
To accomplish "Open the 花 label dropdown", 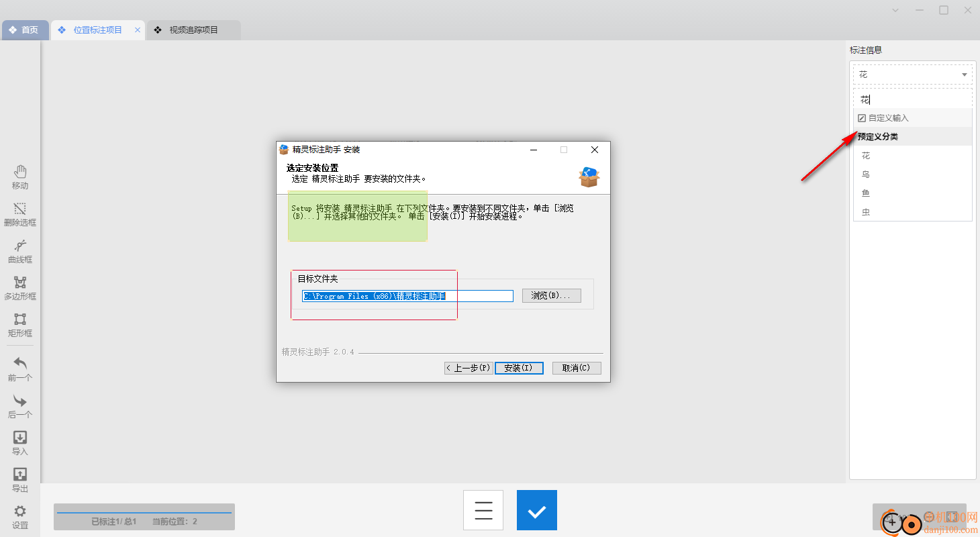I will click(913, 75).
